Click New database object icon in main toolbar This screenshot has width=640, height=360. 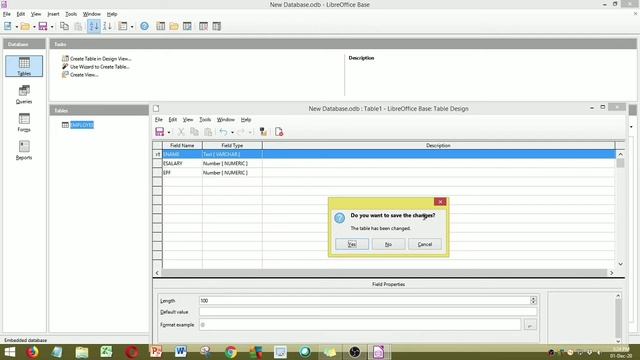click(x=8, y=26)
